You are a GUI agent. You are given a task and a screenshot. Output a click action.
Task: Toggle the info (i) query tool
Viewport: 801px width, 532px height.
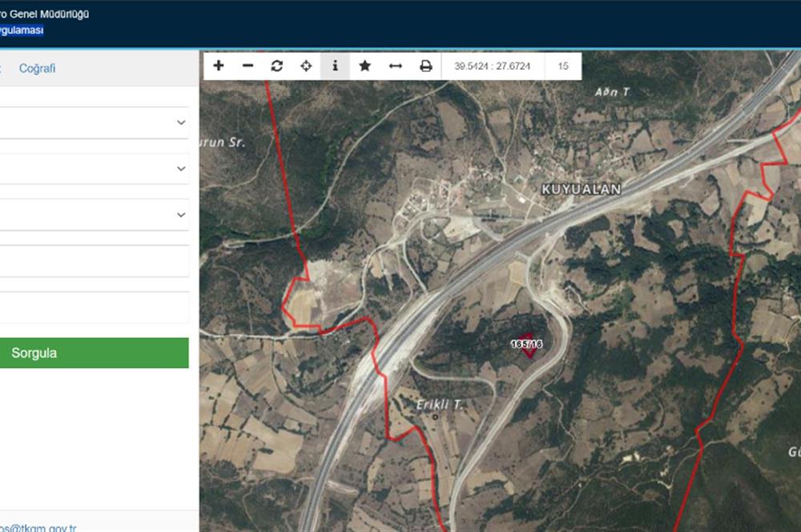click(x=335, y=66)
